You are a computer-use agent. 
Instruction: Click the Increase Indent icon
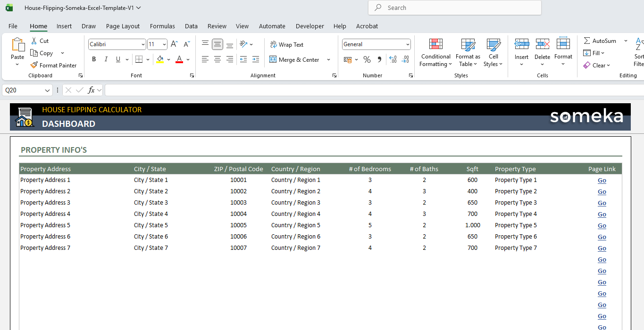[x=256, y=59]
